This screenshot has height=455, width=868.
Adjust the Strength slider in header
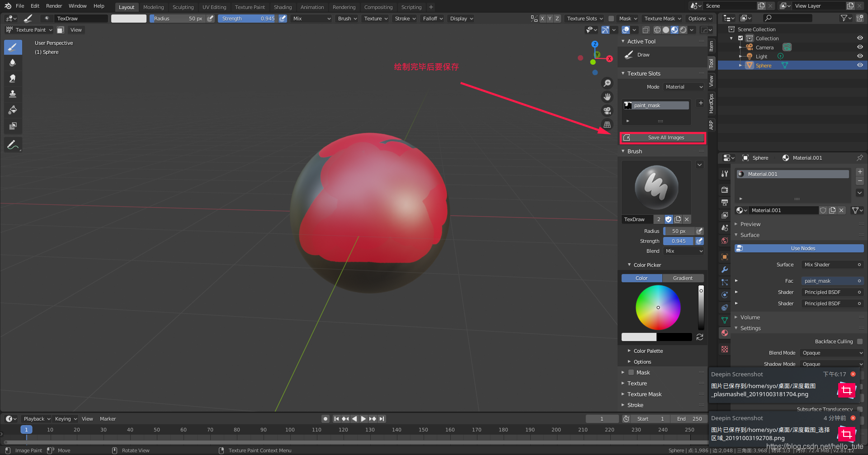pyautogui.click(x=248, y=19)
